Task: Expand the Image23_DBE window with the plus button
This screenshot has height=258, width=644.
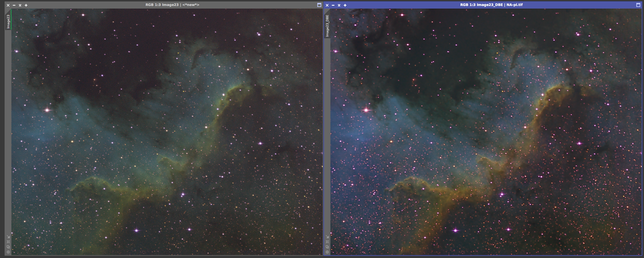Action: [x=345, y=5]
